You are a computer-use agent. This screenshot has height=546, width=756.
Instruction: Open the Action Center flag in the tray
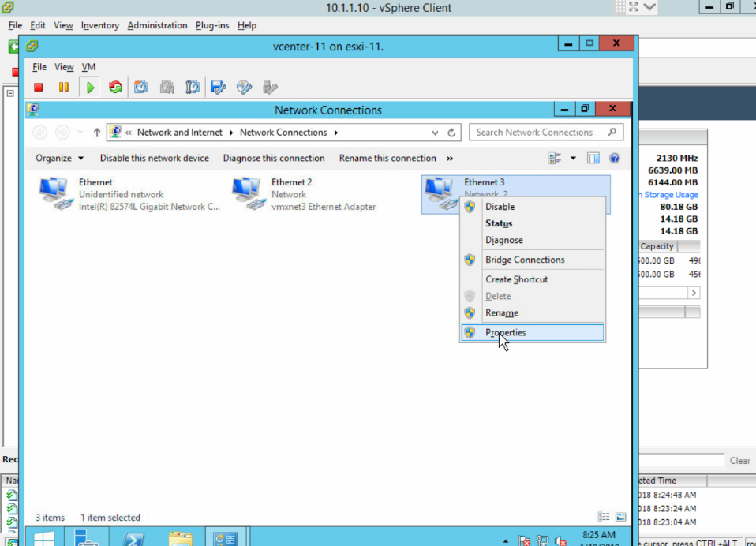click(x=524, y=541)
